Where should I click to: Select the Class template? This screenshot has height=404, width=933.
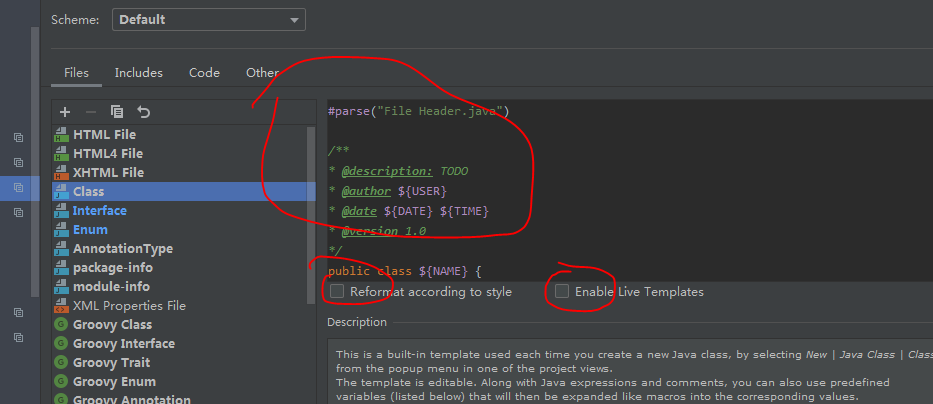point(184,192)
